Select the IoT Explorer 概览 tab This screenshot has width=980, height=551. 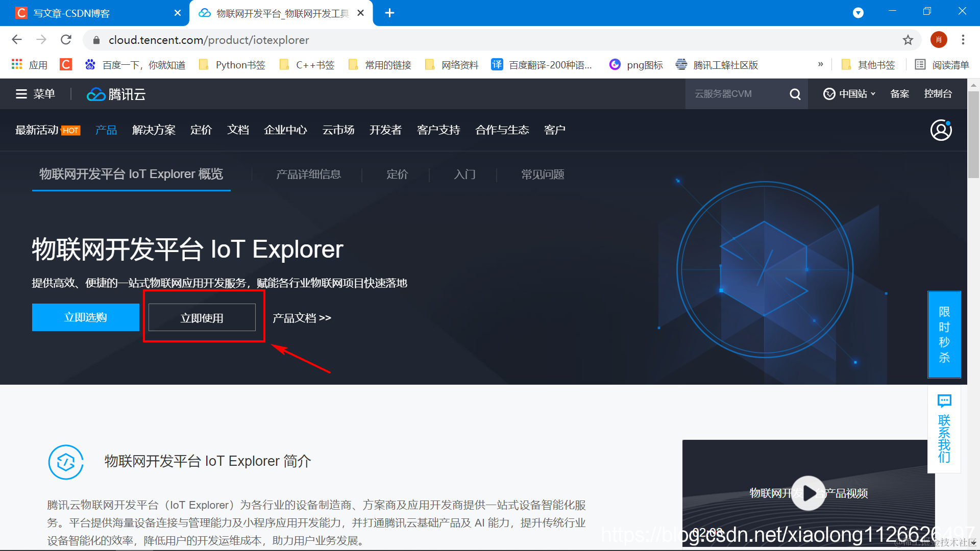pyautogui.click(x=131, y=174)
